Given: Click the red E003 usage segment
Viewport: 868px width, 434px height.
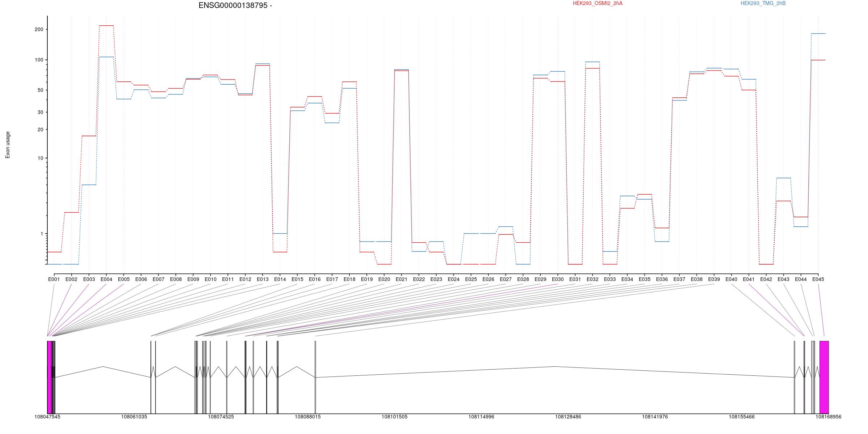Looking at the screenshot, I should click(x=89, y=136).
